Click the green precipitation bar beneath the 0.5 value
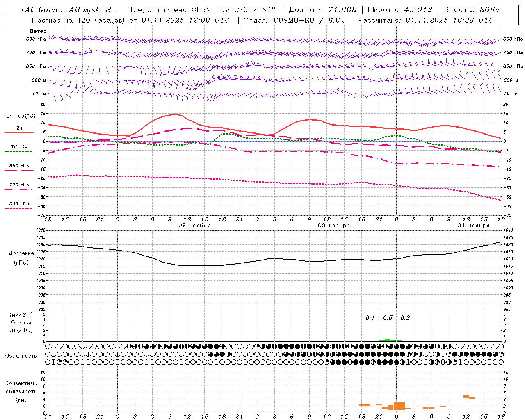The width and height of the screenshot is (525, 420). click(x=388, y=340)
